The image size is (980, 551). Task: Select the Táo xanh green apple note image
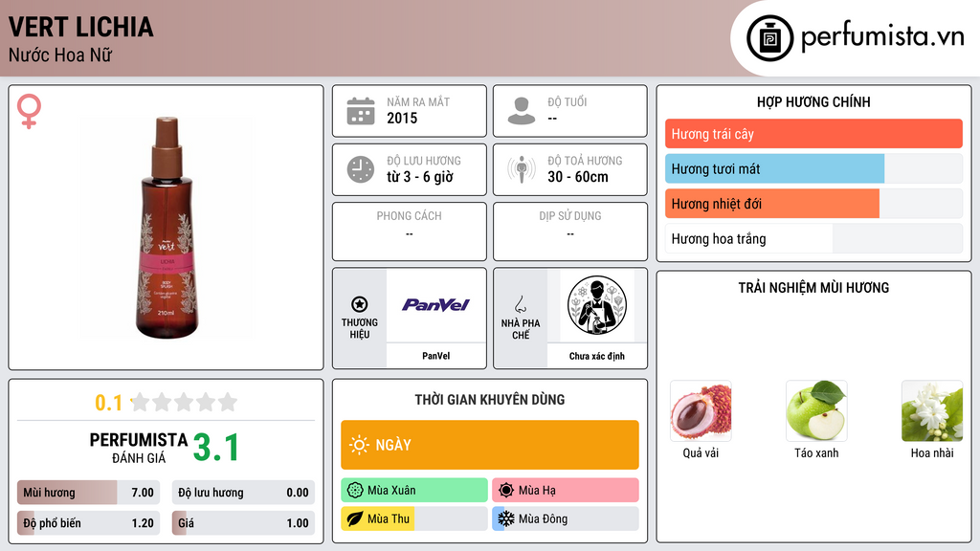click(x=816, y=410)
